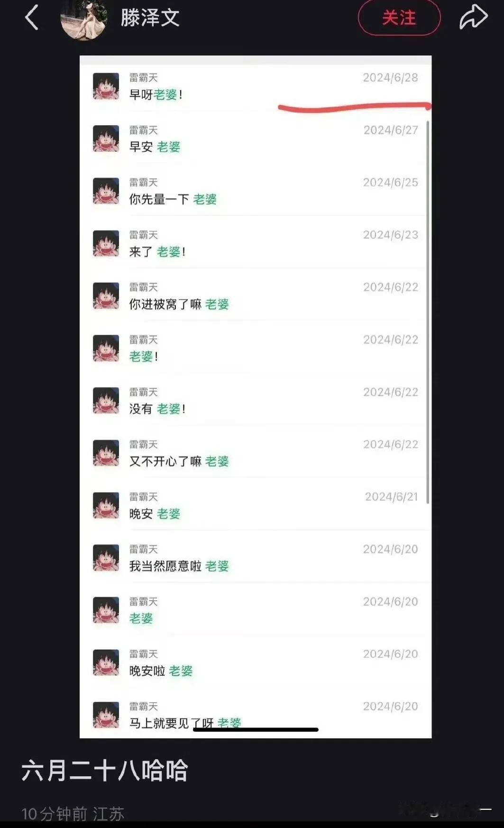Open 滕泽文's profile avatar
This screenshot has width=504, height=828.
point(83,18)
